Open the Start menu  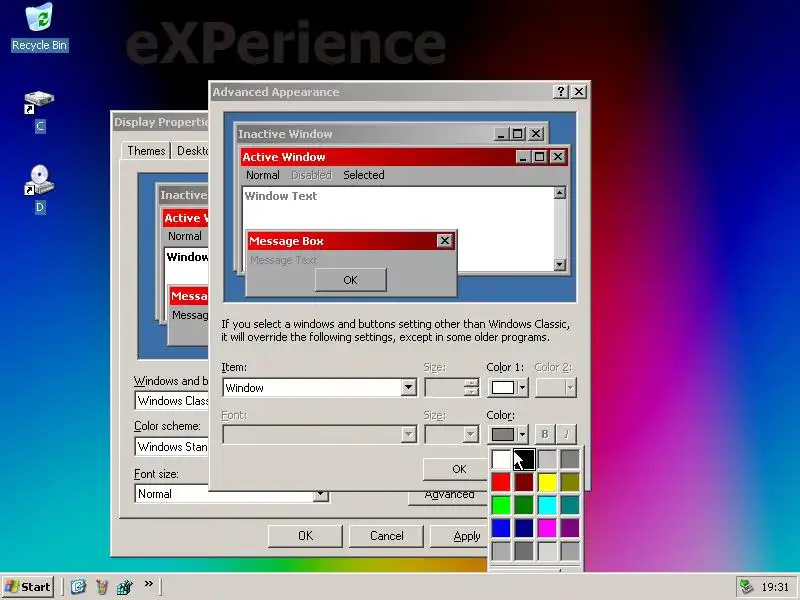click(28, 587)
